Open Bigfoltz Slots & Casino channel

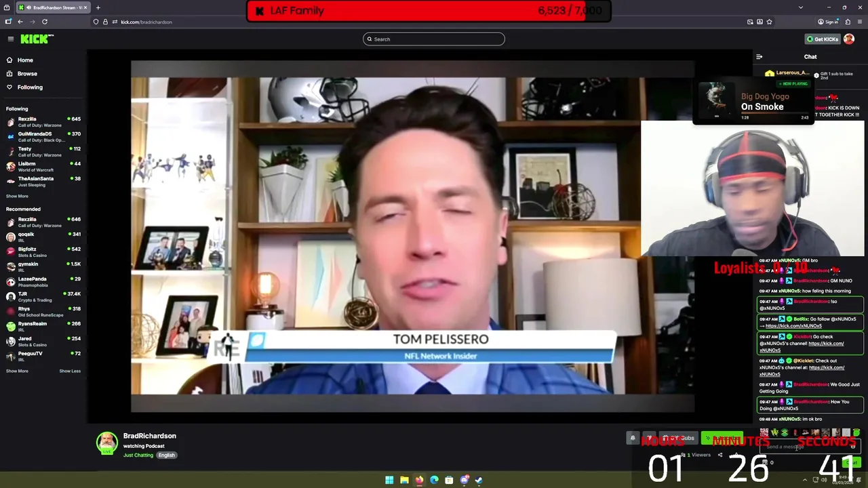tap(43, 252)
